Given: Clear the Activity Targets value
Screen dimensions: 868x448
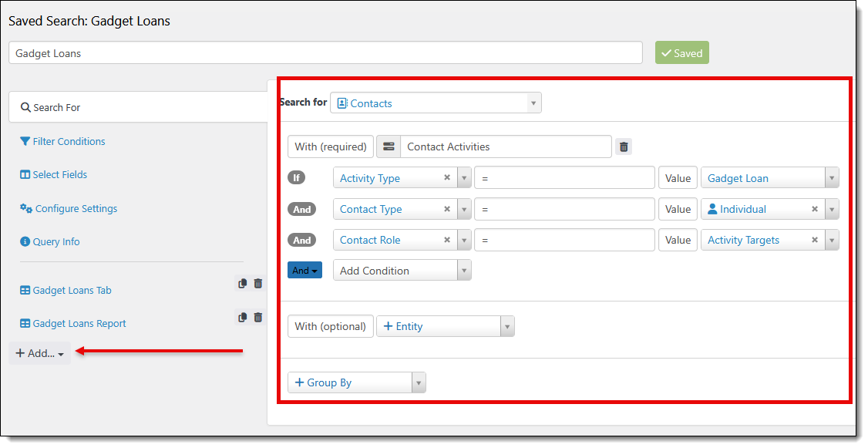Looking at the screenshot, I should pyautogui.click(x=815, y=240).
